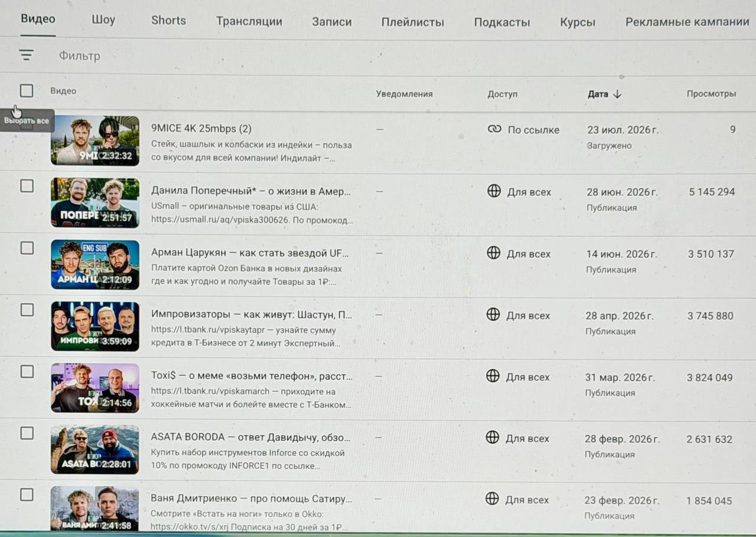Click globe icon in Данила Поперечный row
Screen dimensions: 756x537
494,191
